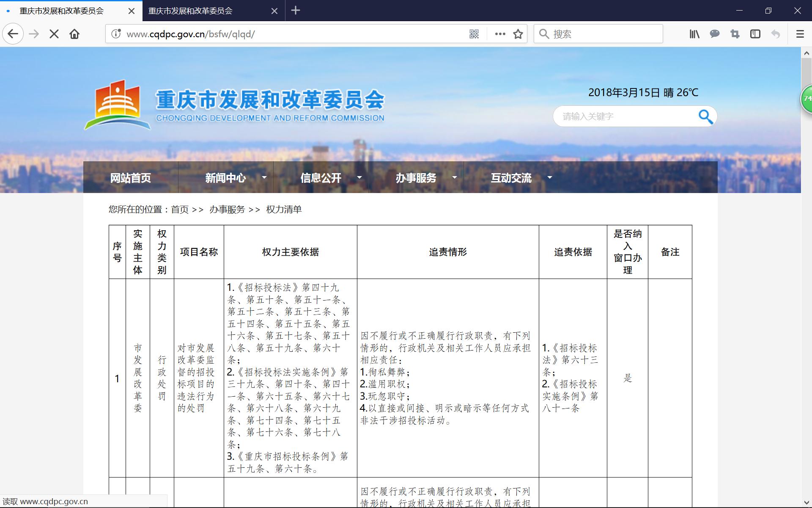Open the Firefox hamburger menu
This screenshot has height=508, width=812.
[x=800, y=34]
